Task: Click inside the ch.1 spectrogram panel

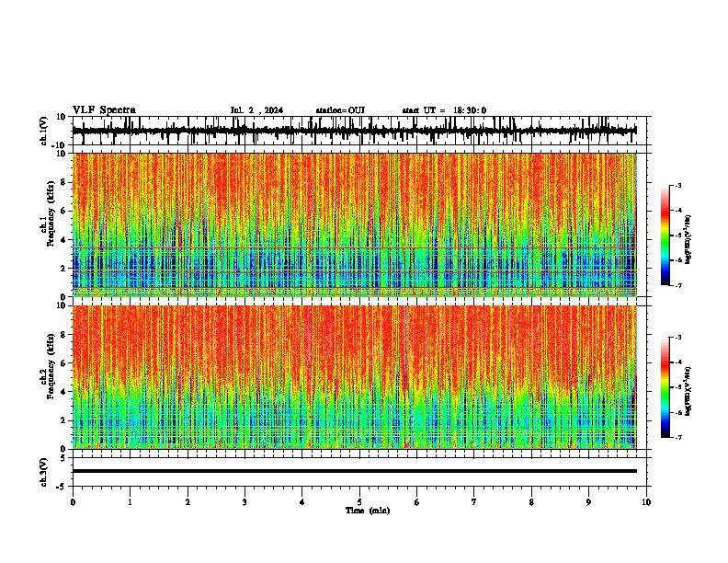Action: point(354,224)
